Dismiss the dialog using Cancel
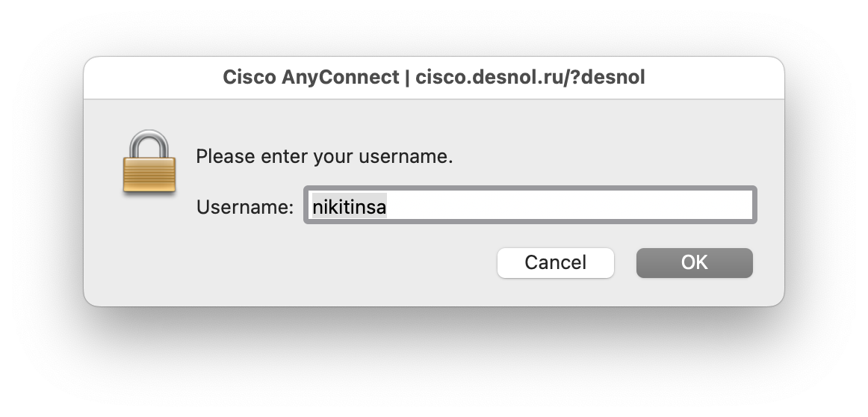 555,262
